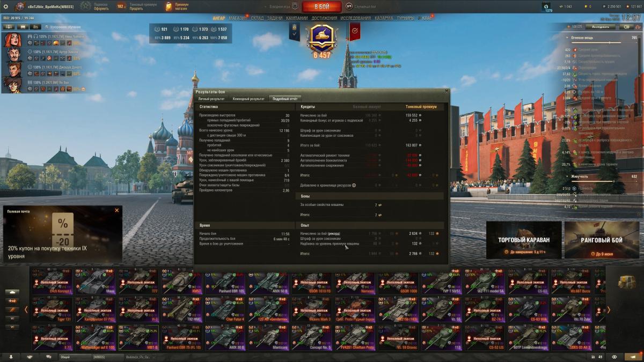Open the ЗАДАЧИ tab

coord(275,18)
